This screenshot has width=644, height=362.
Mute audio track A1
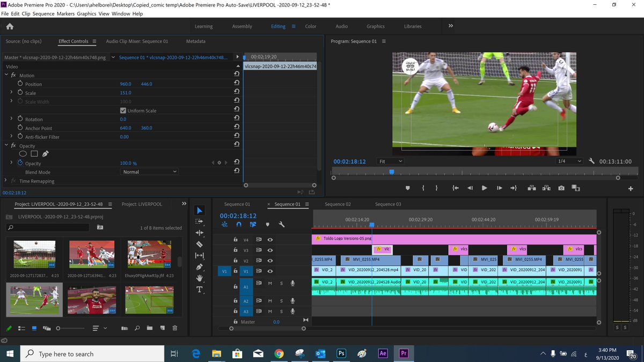(270, 283)
